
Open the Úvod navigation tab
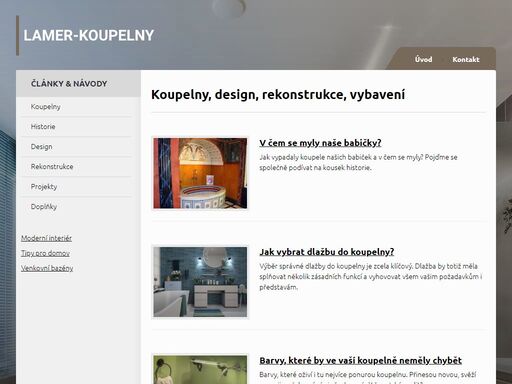point(423,59)
